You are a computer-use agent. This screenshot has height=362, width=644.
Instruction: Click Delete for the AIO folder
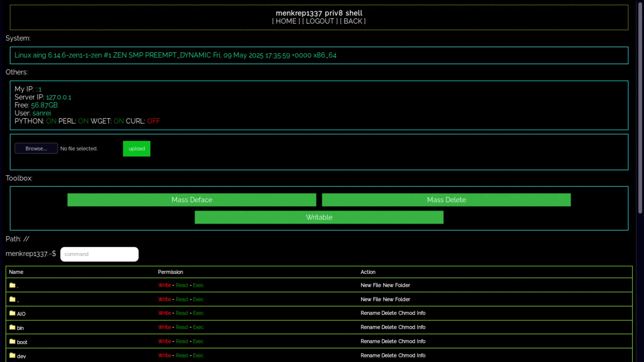(389, 313)
